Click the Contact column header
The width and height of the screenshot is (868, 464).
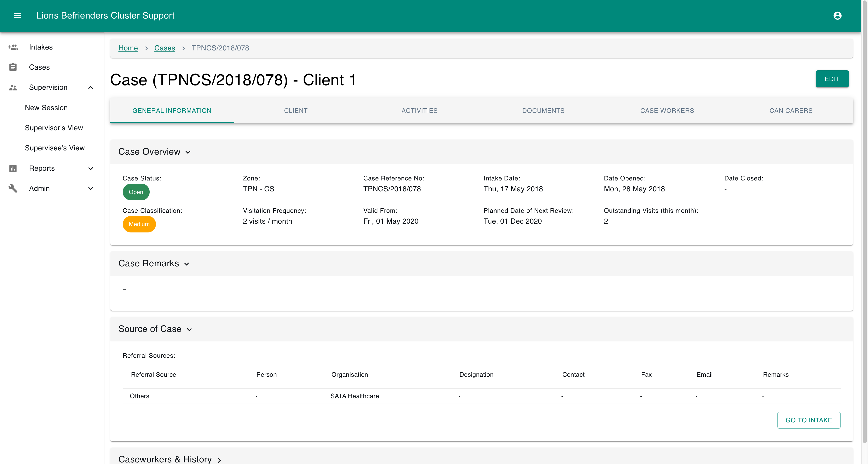(573, 374)
